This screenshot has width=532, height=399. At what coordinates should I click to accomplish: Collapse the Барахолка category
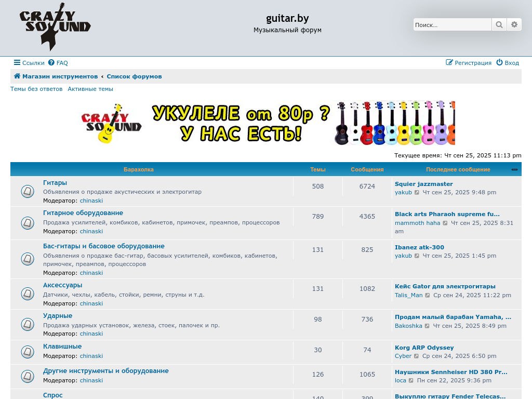tap(514, 169)
